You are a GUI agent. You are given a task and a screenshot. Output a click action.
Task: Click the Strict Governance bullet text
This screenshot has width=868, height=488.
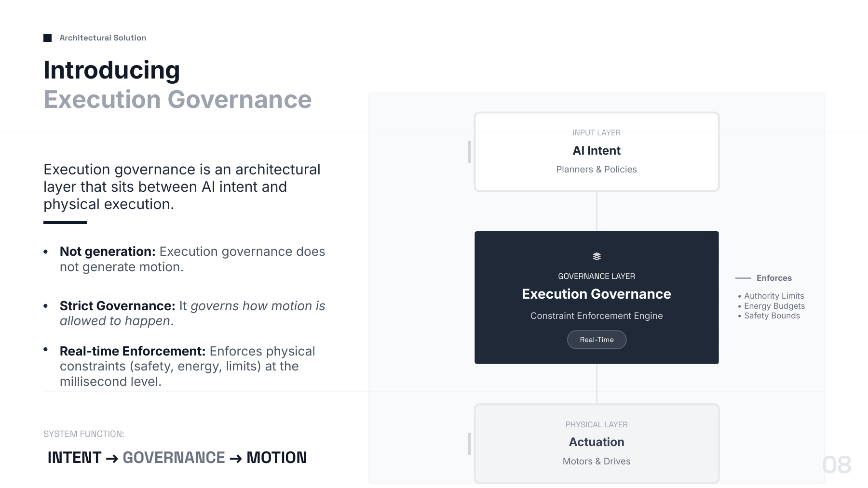192,313
